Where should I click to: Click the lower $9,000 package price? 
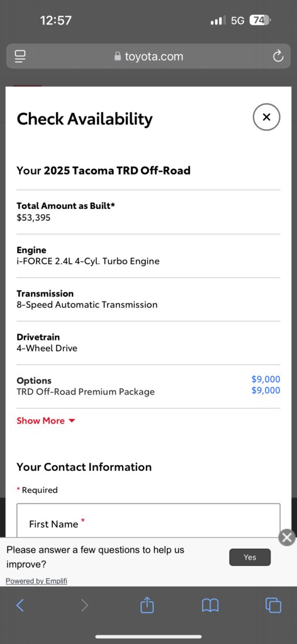point(266,390)
